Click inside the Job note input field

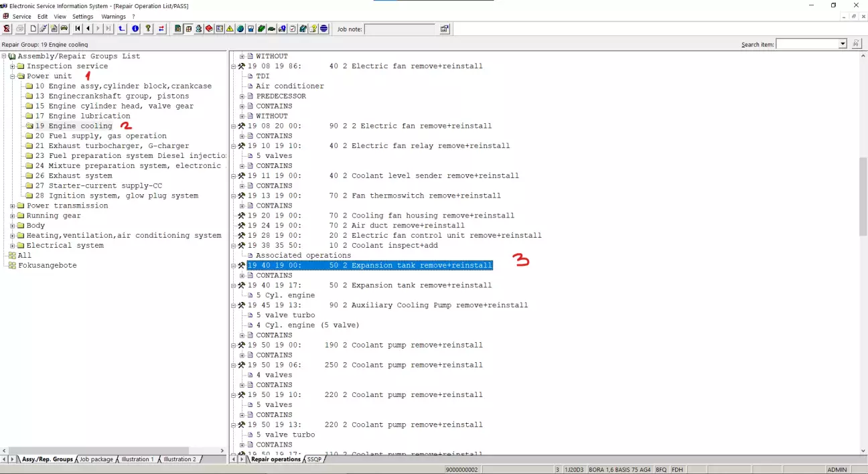tap(399, 29)
